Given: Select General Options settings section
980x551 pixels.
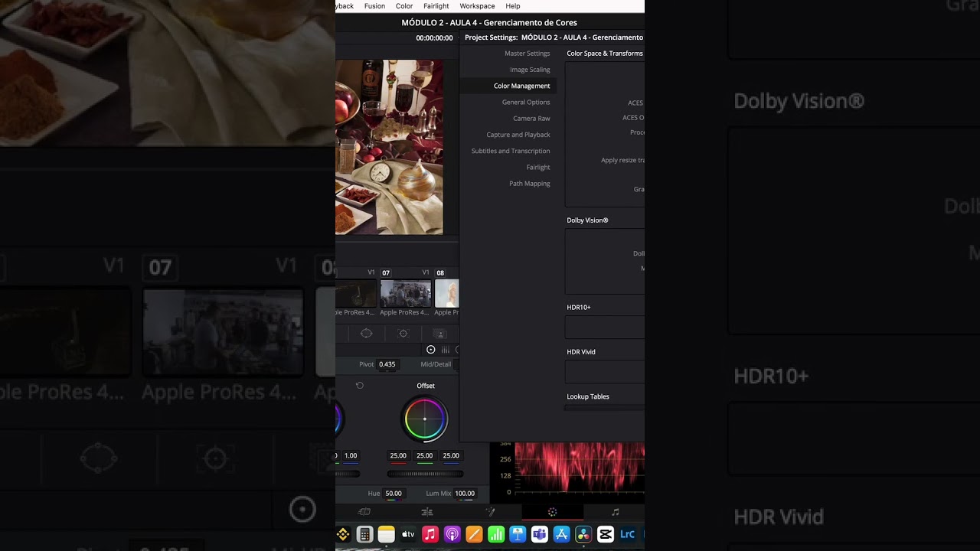Looking at the screenshot, I should 526,102.
